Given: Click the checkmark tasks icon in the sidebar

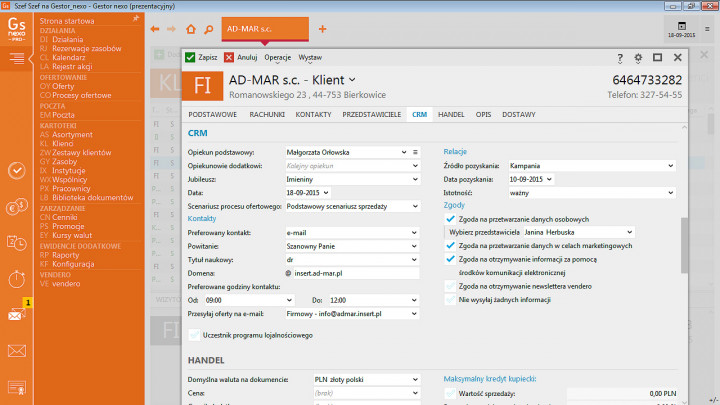Looking at the screenshot, I should pos(17,170).
